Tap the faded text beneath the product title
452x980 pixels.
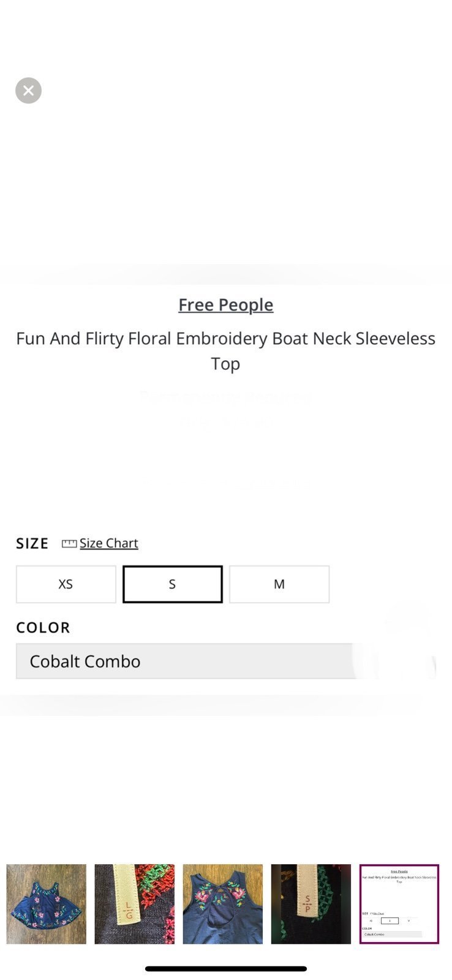225,409
